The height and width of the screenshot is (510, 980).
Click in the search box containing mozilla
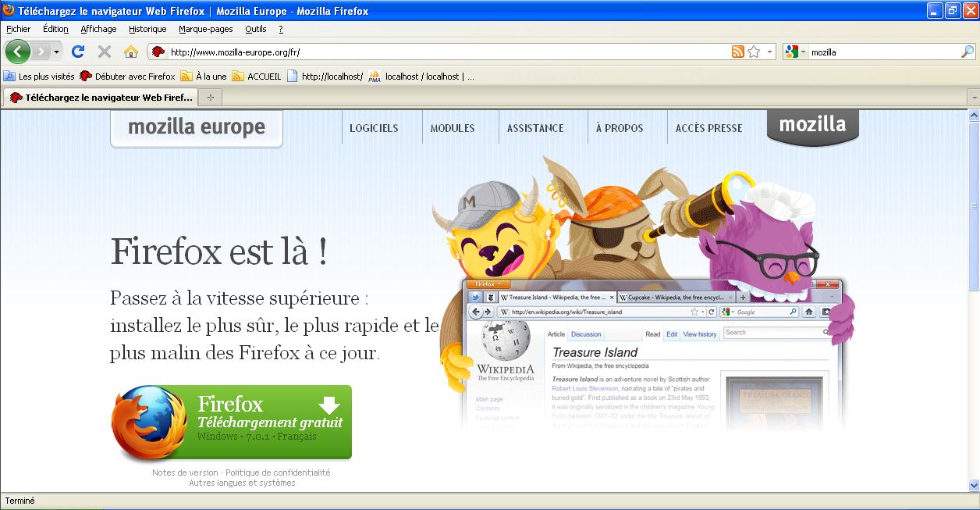point(884,52)
